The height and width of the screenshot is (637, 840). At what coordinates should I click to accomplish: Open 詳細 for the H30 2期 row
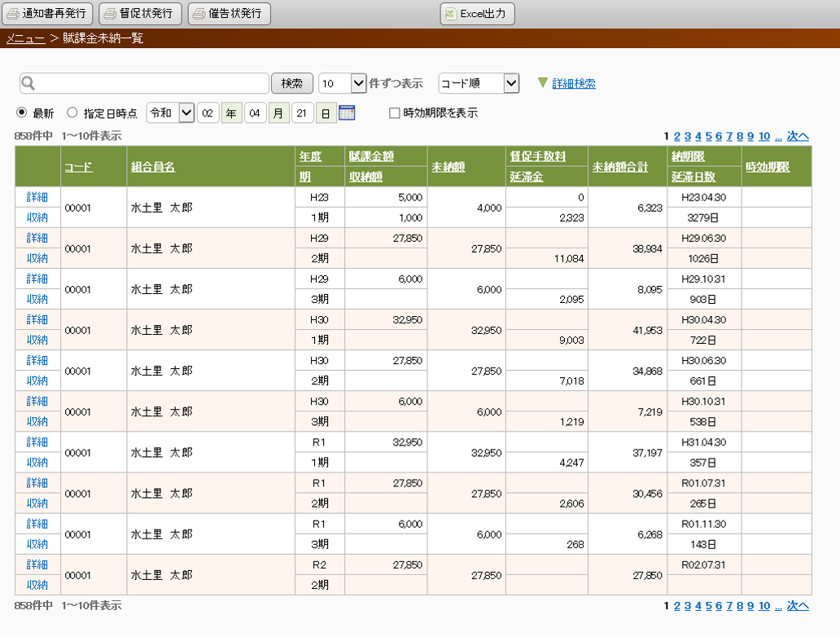click(37, 360)
